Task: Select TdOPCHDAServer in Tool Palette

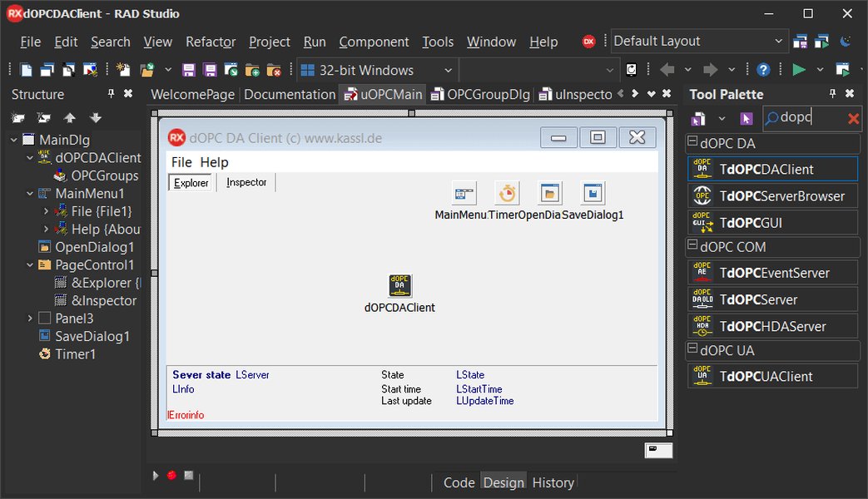Action: pos(773,326)
